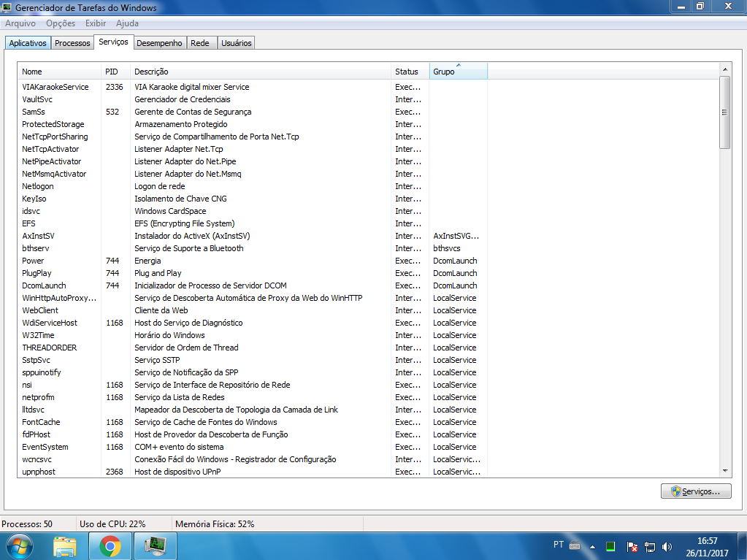Click the scrollbar up arrow
The image size is (747, 560).
tap(725, 69)
